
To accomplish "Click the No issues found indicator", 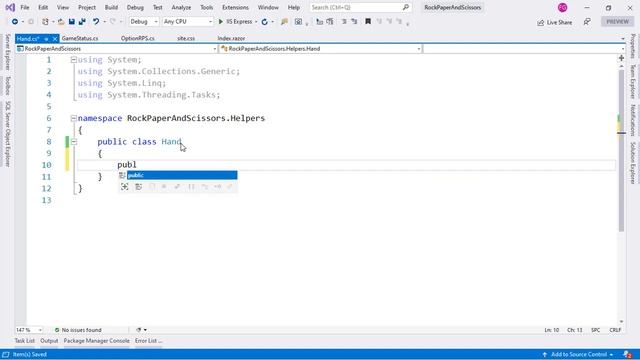I will pos(78,330).
